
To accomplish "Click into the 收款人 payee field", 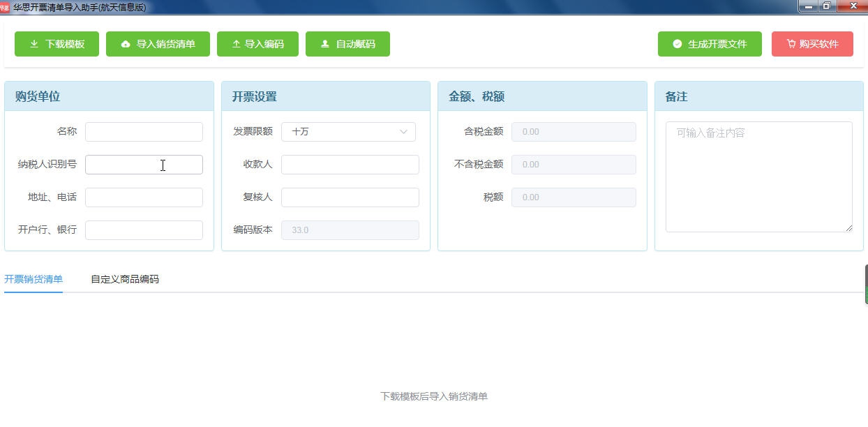I will click(x=349, y=165).
